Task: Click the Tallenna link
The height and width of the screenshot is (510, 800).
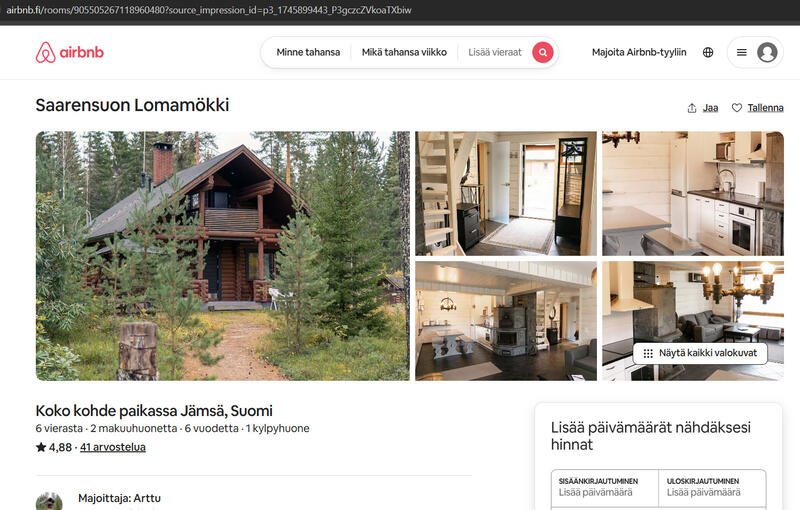Action: (x=765, y=108)
